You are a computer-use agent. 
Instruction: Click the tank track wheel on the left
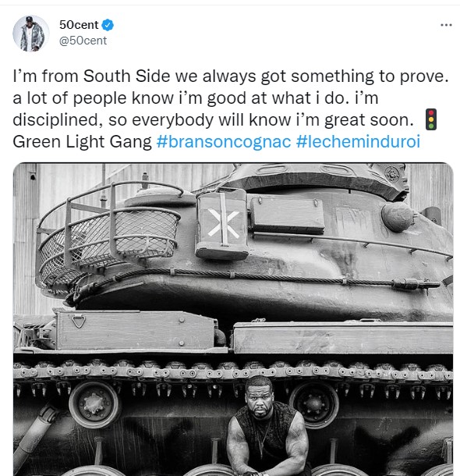(x=95, y=404)
